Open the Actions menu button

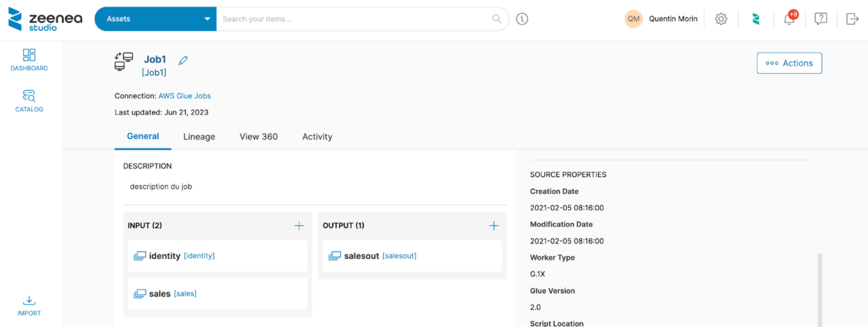(x=789, y=63)
